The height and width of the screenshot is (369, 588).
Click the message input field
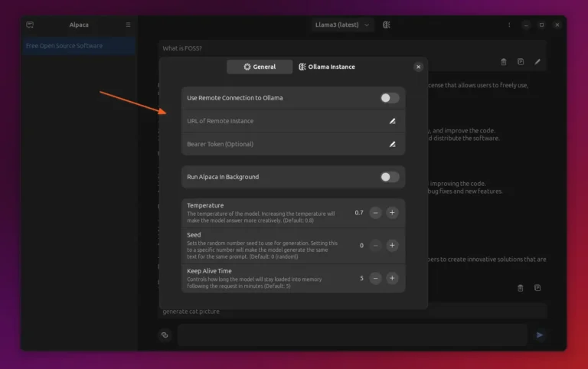352,335
